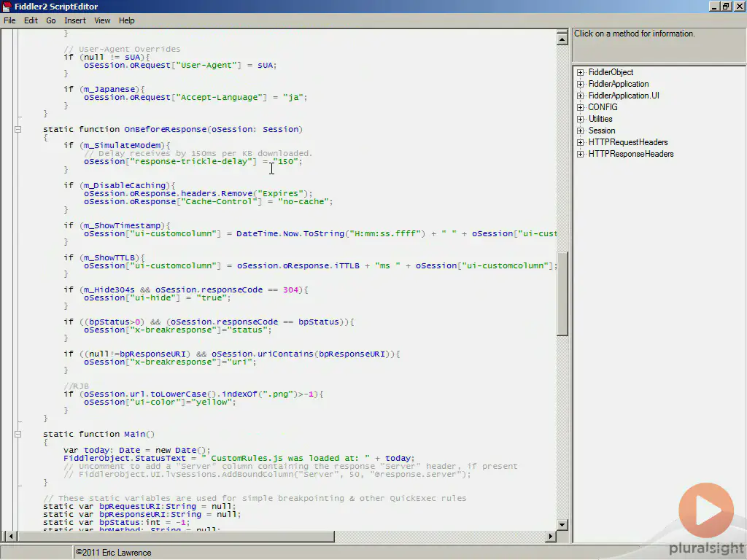The height and width of the screenshot is (560, 747).
Task: Click the vertical scrollbar thumb
Action: [x=562, y=293]
